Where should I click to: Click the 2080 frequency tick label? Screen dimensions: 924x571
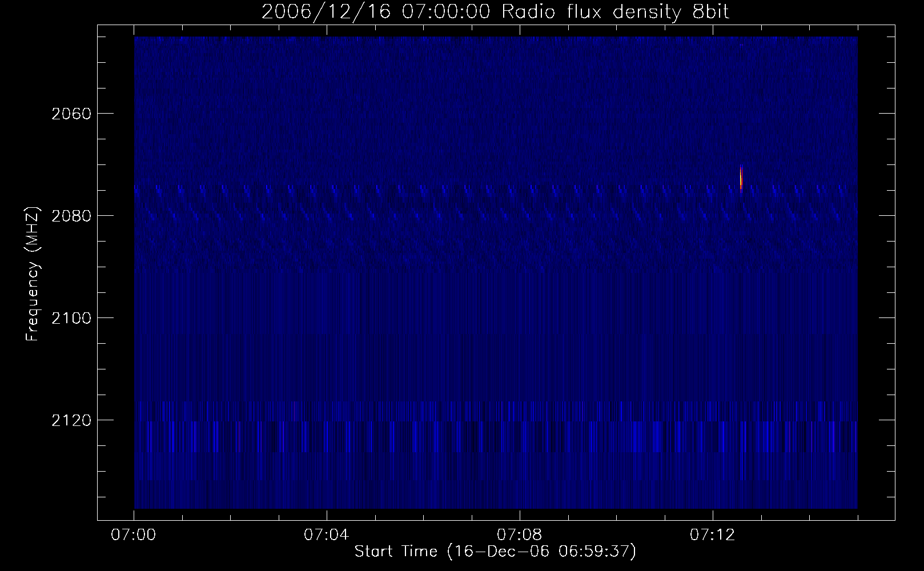click(71, 216)
